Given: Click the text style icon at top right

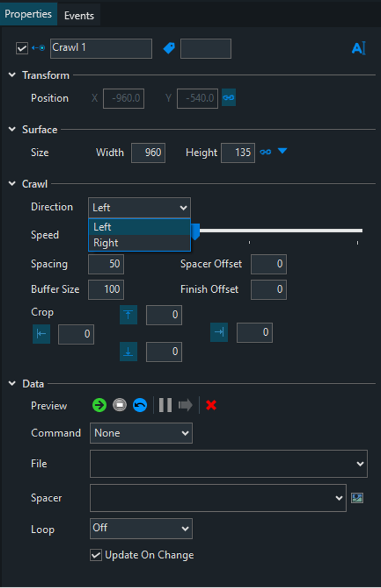Looking at the screenshot, I should point(358,48).
